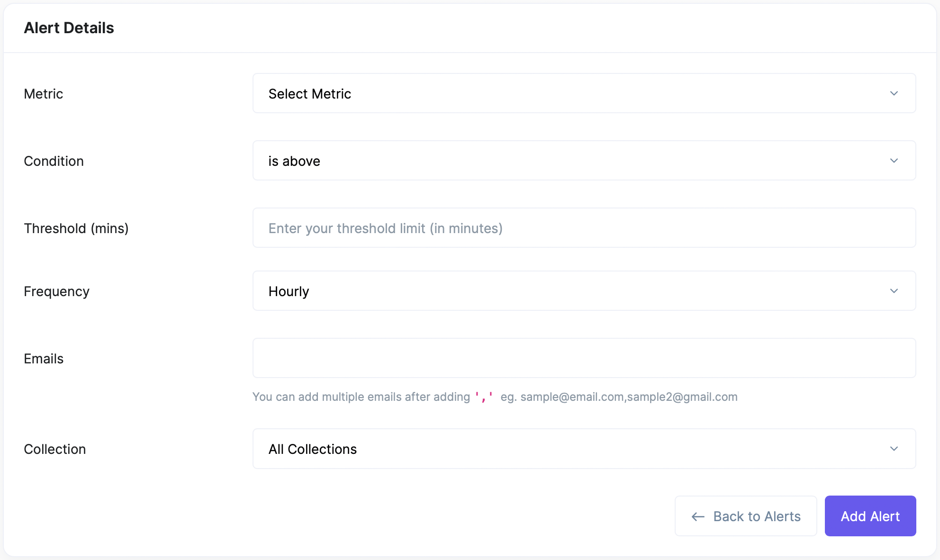Open the All Collections dropdown

pos(584,449)
